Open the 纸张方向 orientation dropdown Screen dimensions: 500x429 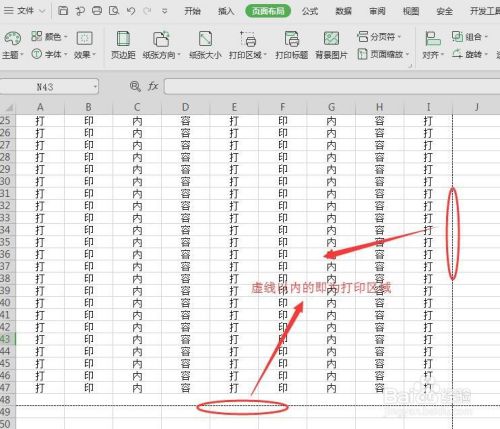point(161,45)
